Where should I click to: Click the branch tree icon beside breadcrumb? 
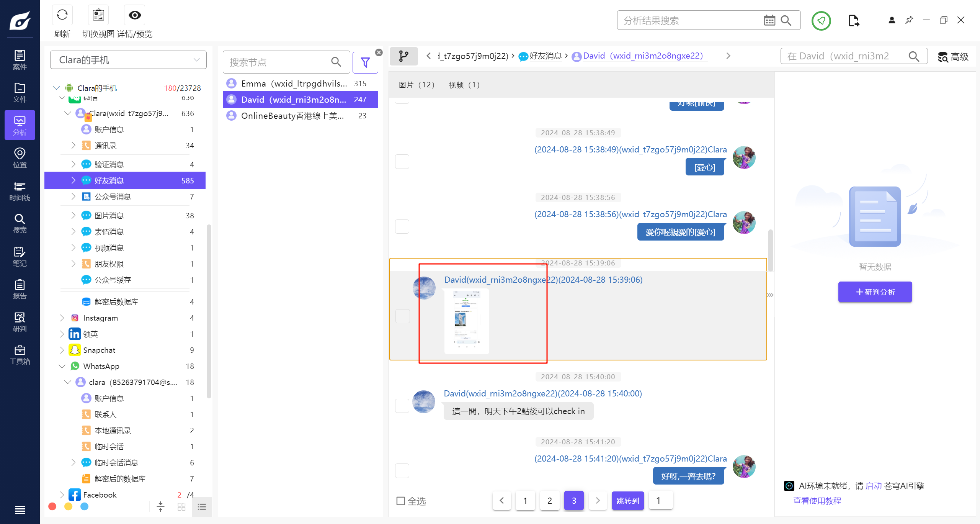click(x=403, y=56)
